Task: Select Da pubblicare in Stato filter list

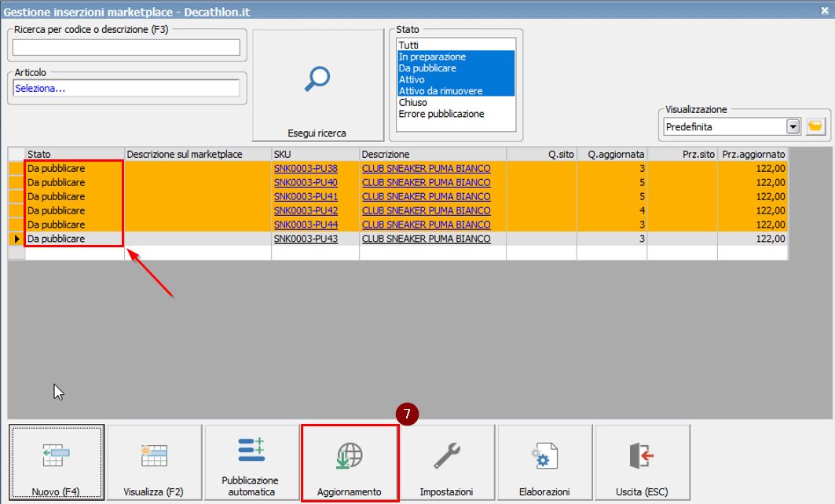Action: (x=456, y=68)
